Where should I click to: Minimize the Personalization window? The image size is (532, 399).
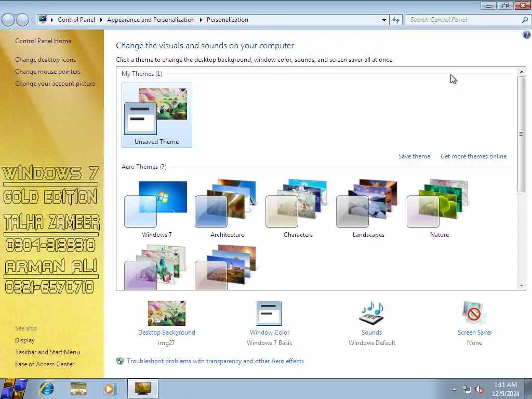pos(488,5)
